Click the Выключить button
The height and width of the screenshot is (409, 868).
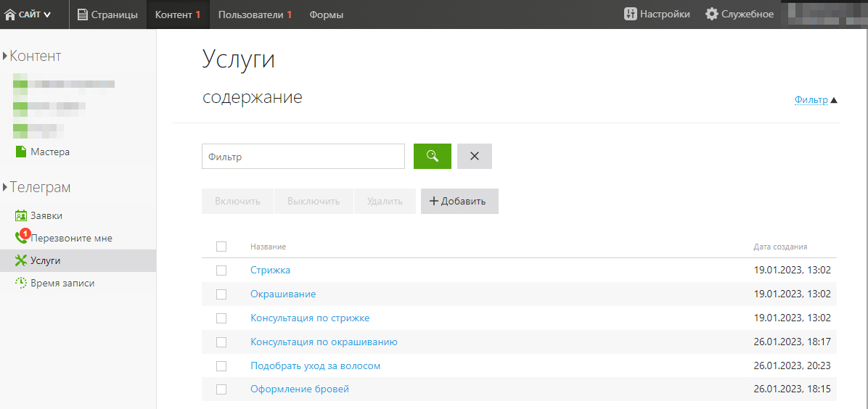pyautogui.click(x=314, y=201)
